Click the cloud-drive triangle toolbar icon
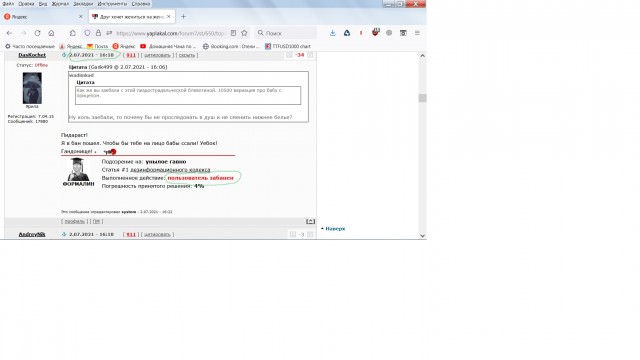 (x=347, y=33)
